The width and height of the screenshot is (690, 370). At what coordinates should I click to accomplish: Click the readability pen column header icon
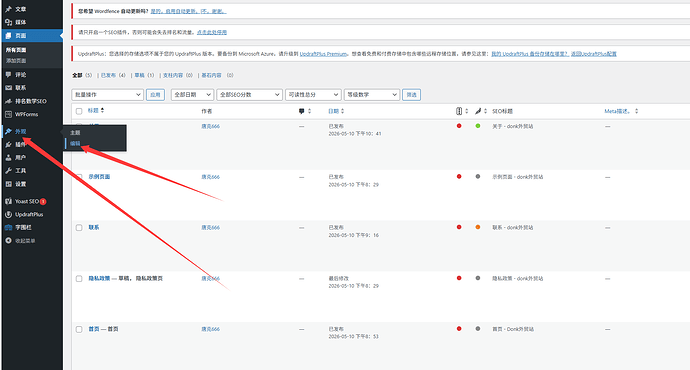point(478,111)
